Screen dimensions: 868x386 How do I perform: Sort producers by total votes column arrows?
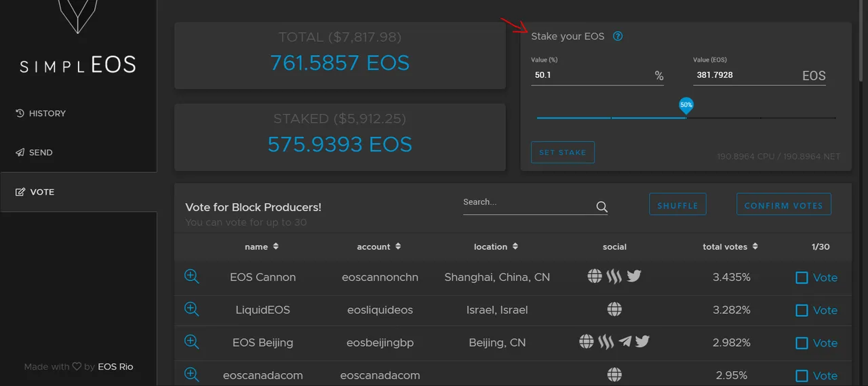[755, 246]
